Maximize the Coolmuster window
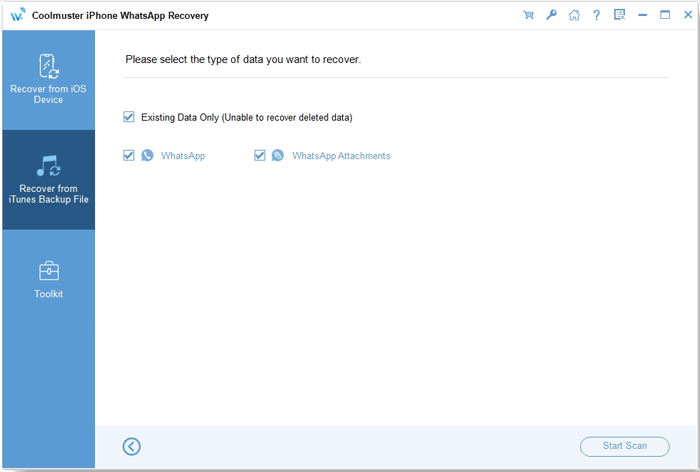The height and width of the screenshot is (472, 700). [665, 15]
